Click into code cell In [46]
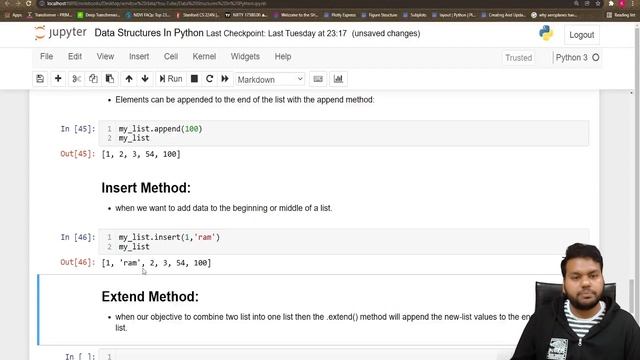This screenshot has width=640, height=360. pos(344,242)
